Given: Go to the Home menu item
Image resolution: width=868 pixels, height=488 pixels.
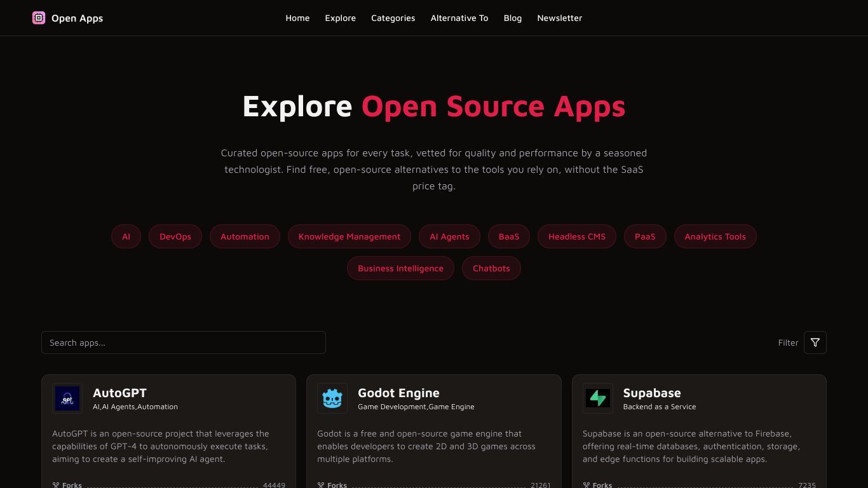Looking at the screenshot, I should click(297, 18).
